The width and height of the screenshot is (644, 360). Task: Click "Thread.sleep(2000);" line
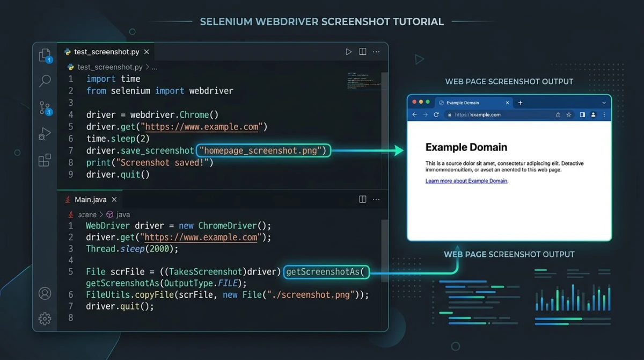(132, 249)
